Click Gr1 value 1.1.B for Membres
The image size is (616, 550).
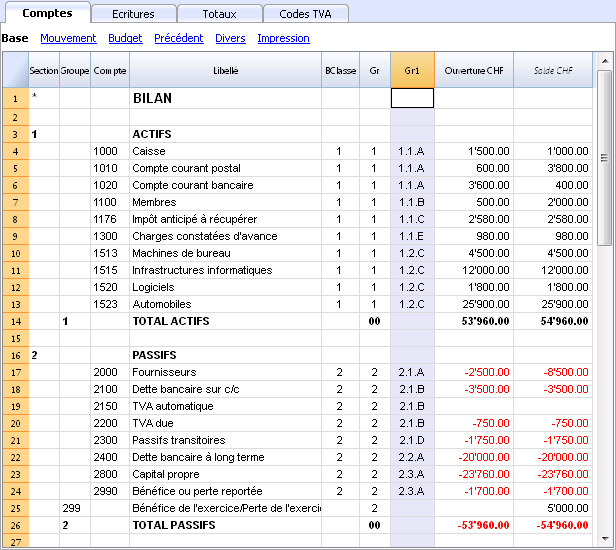pyautogui.click(x=412, y=202)
